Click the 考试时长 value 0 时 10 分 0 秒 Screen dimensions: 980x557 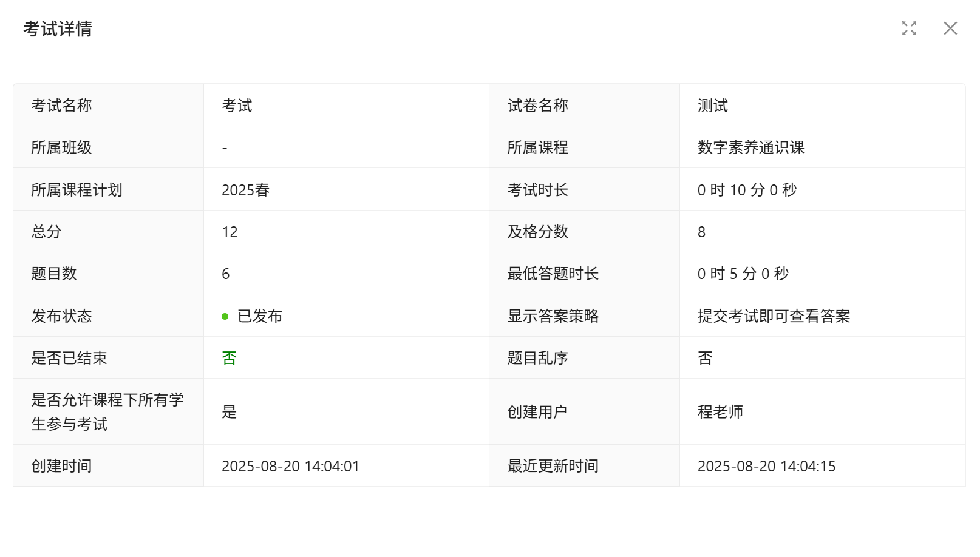[x=747, y=190]
